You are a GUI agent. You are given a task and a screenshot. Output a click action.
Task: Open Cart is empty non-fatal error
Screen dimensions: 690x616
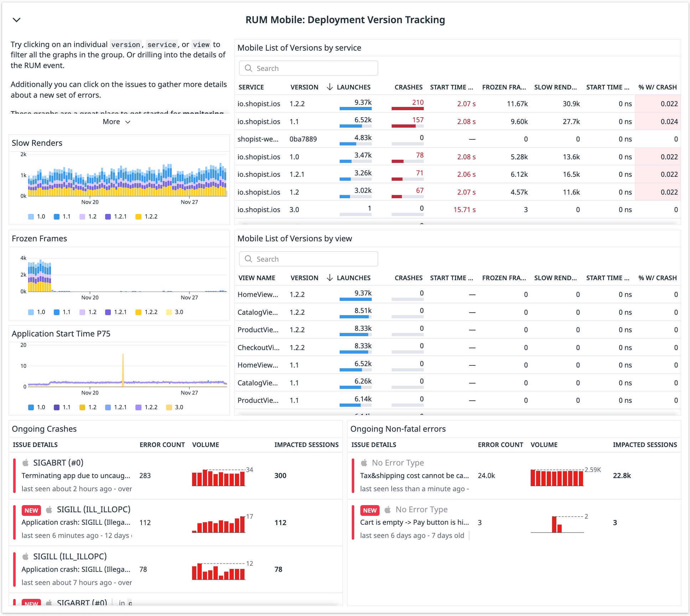pos(514,522)
